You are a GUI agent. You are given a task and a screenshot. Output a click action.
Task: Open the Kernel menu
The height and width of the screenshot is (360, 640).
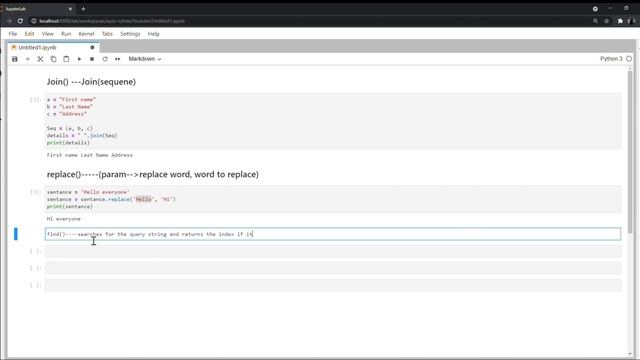coord(86,34)
